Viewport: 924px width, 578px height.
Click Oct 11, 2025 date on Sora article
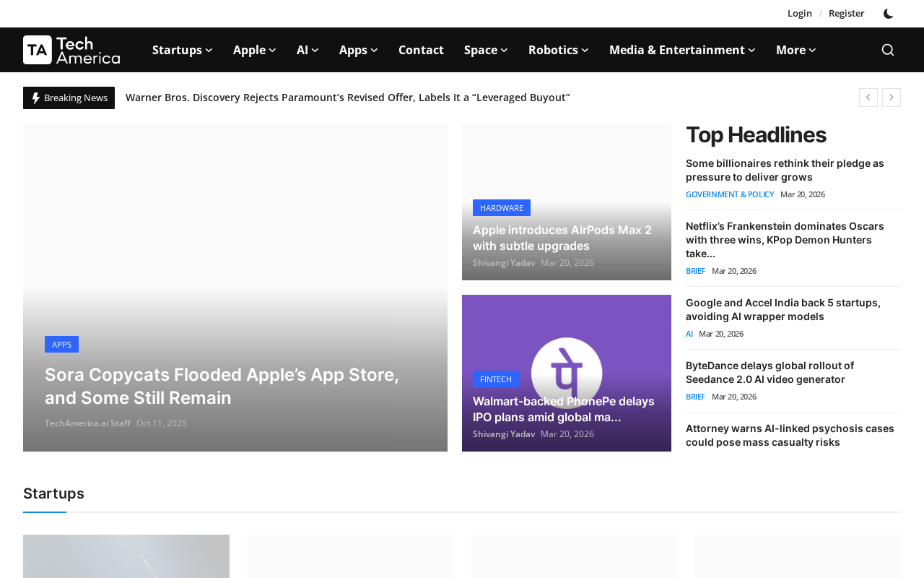tap(162, 423)
